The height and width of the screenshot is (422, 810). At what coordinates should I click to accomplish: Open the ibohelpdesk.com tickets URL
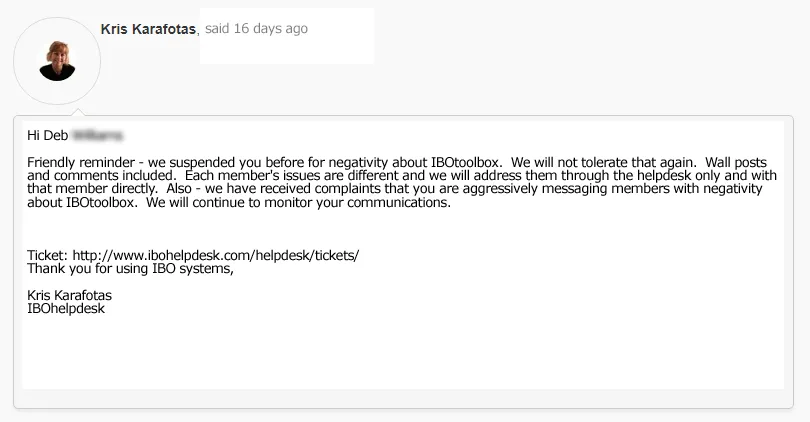click(215, 255)
